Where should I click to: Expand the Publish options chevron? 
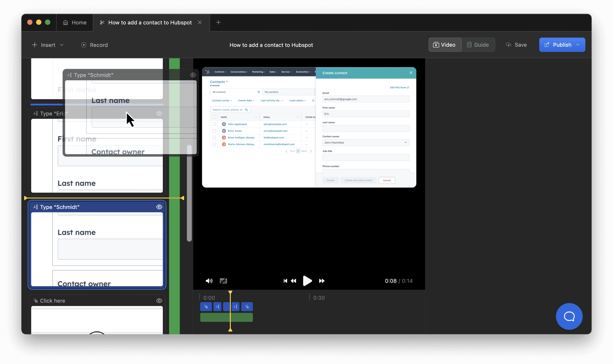pyautogui.click(x=578, y=45)
